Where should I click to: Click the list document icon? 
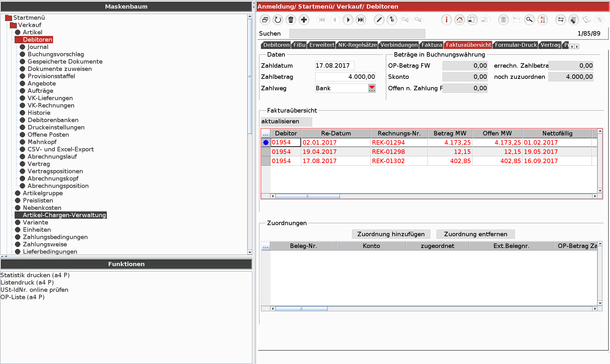(x=504, y=20)
